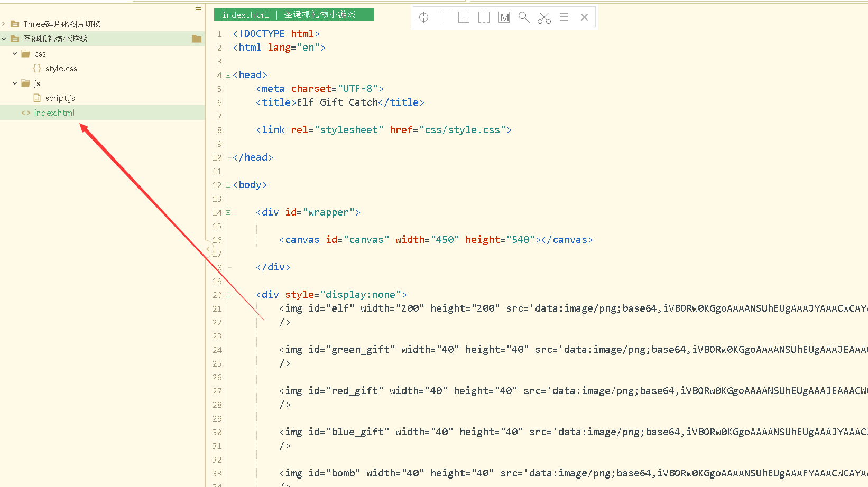Click the img id "red_gift" value
Viewport: 868px width, 487px height.
point(355,390)
